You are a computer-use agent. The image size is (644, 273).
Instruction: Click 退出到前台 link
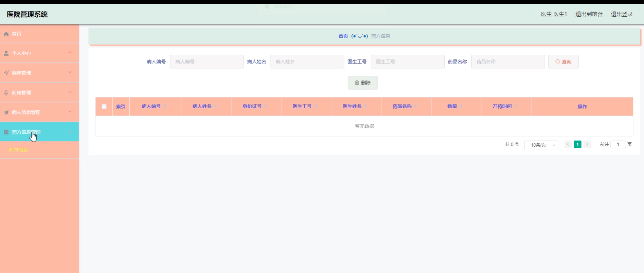(589, 14)
